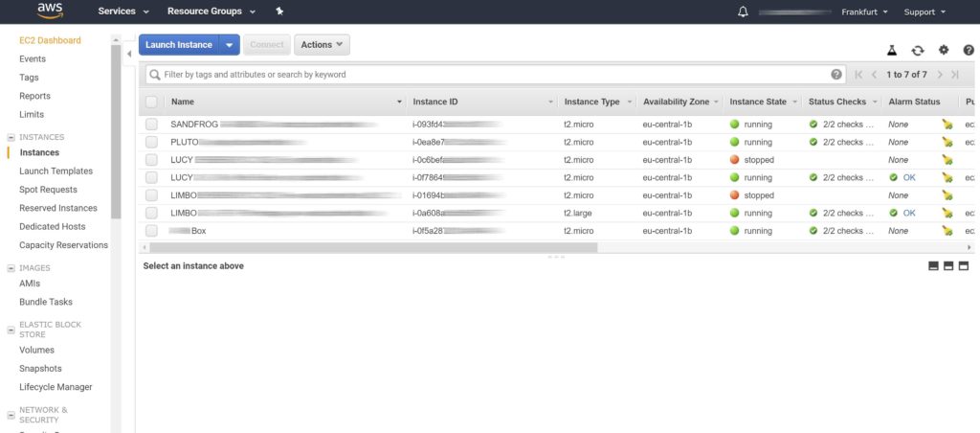980x433 pixels.
Task: Click alarm icon for running LUCY instance
Action: coord(947,178)
